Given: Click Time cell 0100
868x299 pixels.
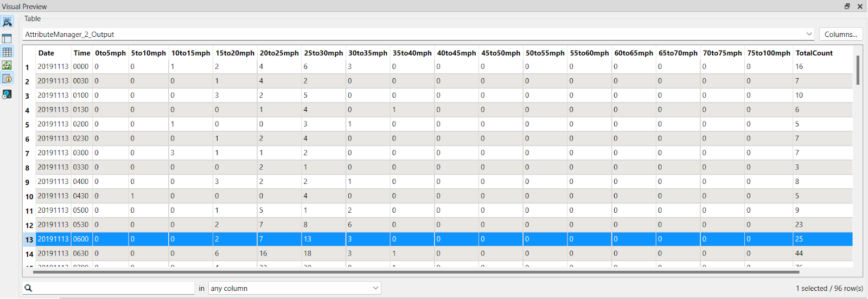Looking at the screenshot, I should 82,95.
